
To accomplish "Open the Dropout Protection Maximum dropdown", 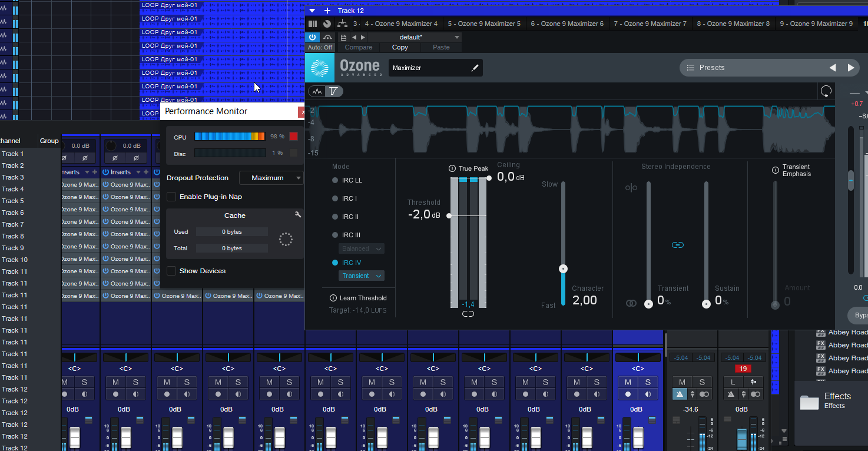I will pyautogui.click(x=271, y=178).
